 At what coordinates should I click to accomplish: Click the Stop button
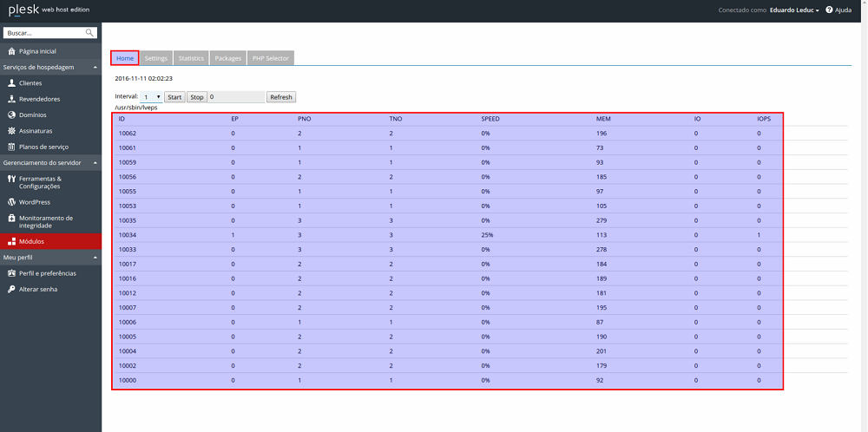pyautogui.click(x=197, y=97)
